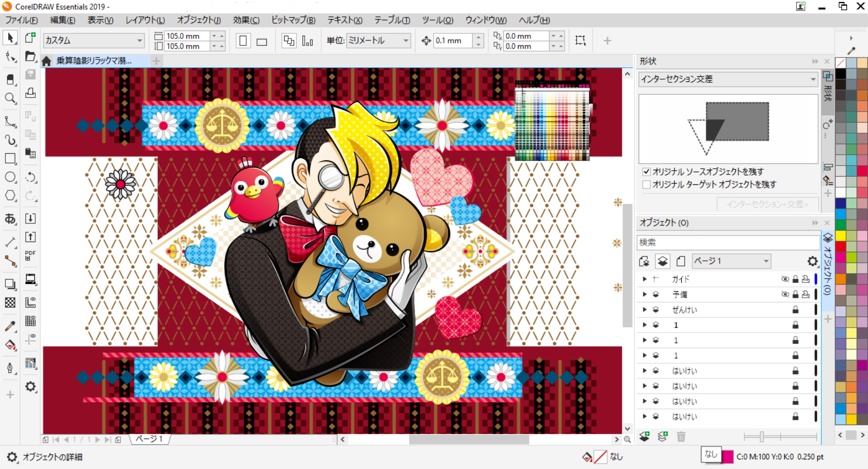Switch to the 乗算陰影リラックマ document tab

pos(94,61)
